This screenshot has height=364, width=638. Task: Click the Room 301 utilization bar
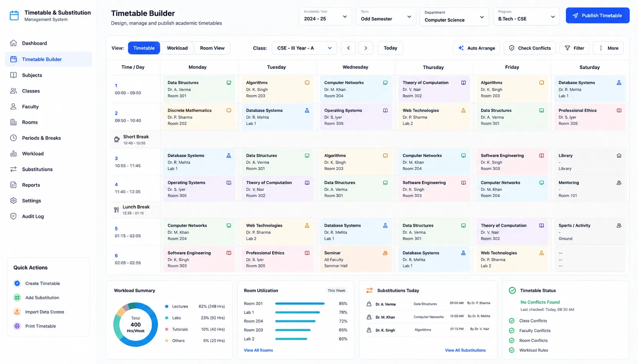point(300,304)
